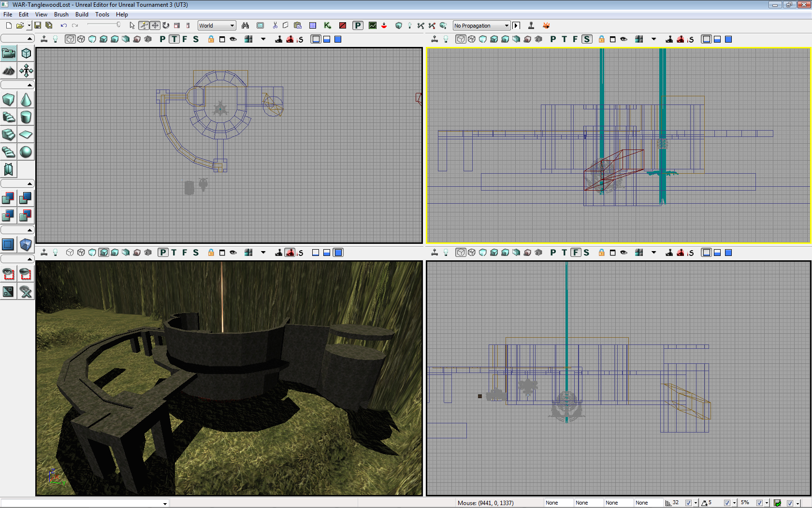Collapse the mode tools section arrow
The width and height of the screenshot is (812, 508).
coord(30,39)
